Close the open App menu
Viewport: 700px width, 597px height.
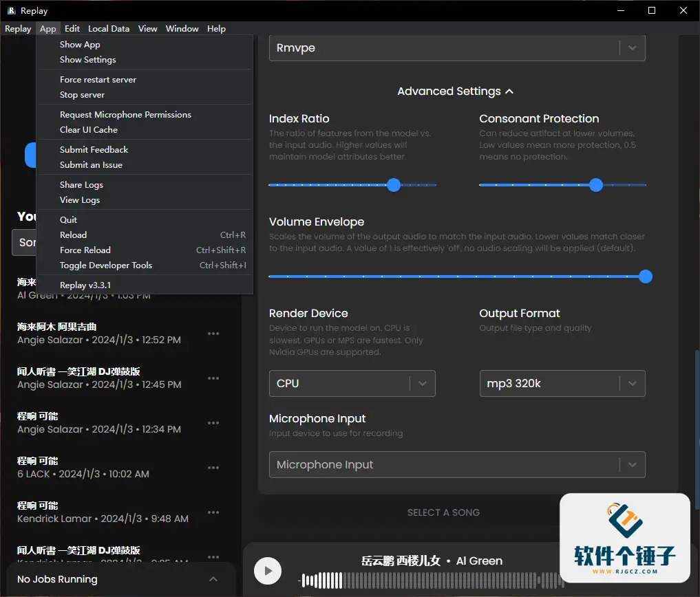coord(47,29)
